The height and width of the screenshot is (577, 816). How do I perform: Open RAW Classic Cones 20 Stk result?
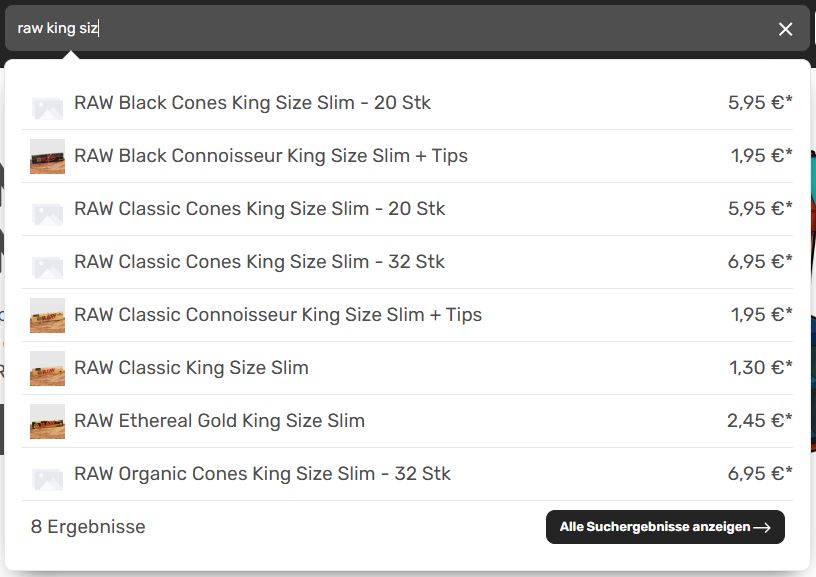260,209
